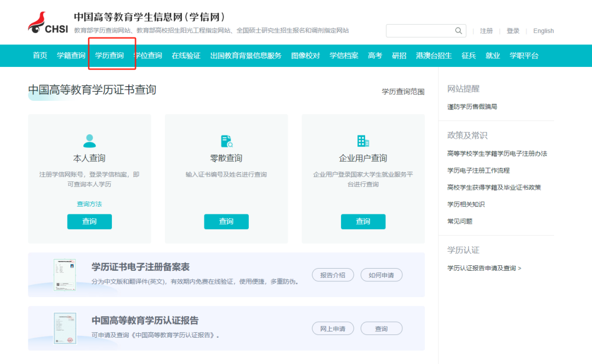Viewport: 592px width, 364px height.
Task: Open the 学历认证报告 certificate thumbnail
Action: point(65,328)
